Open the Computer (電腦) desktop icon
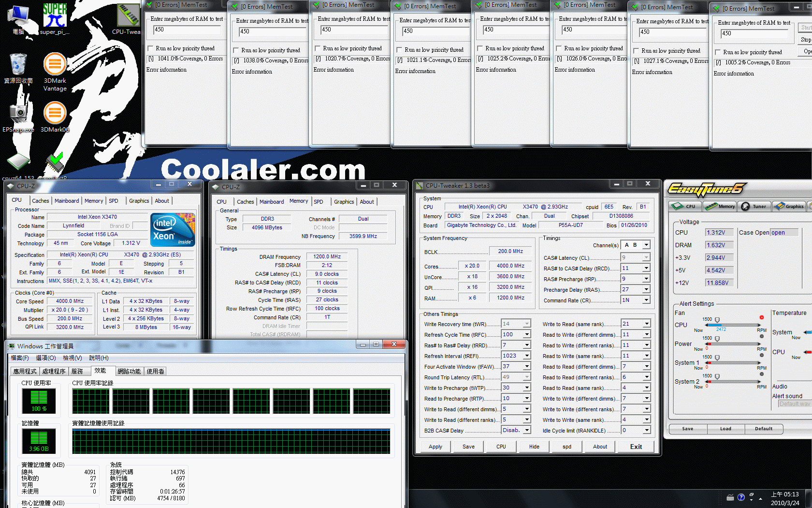Screen dimensions: 812x508 click(18, 19)
